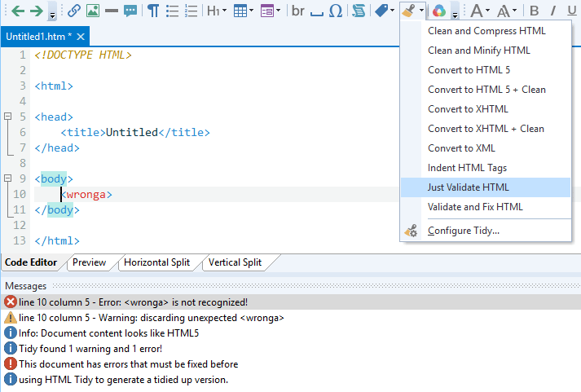The height and width of the screenshot is (392, 581).
Task: Toggle Italic formatting in toolbar
Action: click(552, 11)
